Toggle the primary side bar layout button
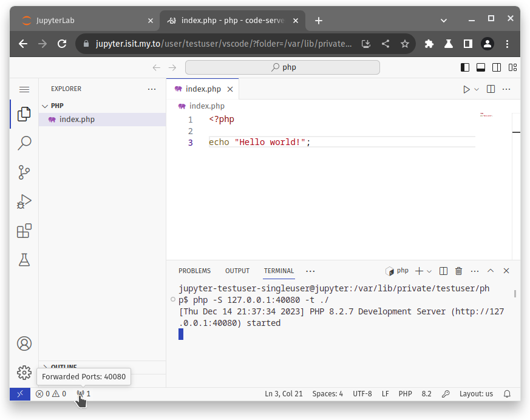Screen dimensions: 530x420 [x=465, y=67]
